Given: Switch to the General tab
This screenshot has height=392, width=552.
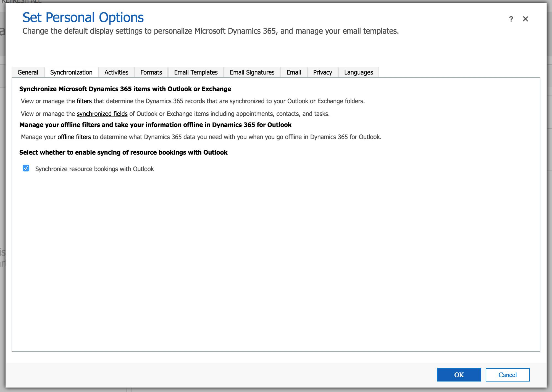Looking at the screenshot, I should tap(28, 72).
